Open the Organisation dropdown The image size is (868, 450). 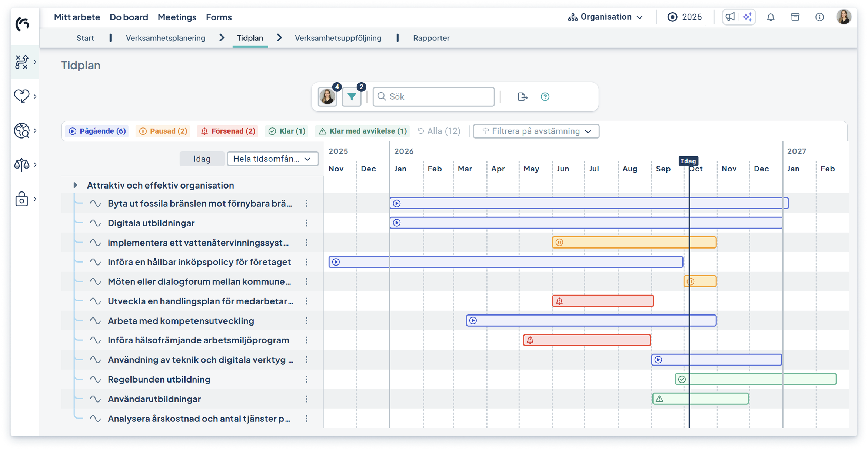tap(606, 17)
